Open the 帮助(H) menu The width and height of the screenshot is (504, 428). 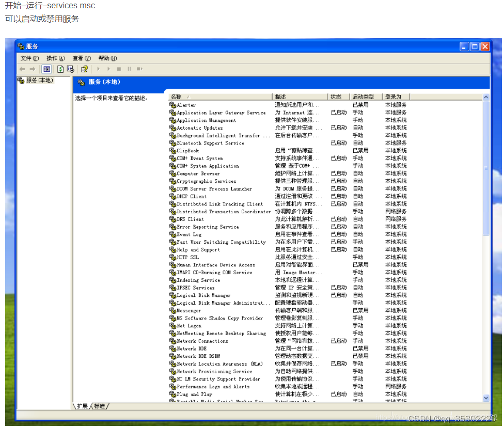click(x=108, y=58)
